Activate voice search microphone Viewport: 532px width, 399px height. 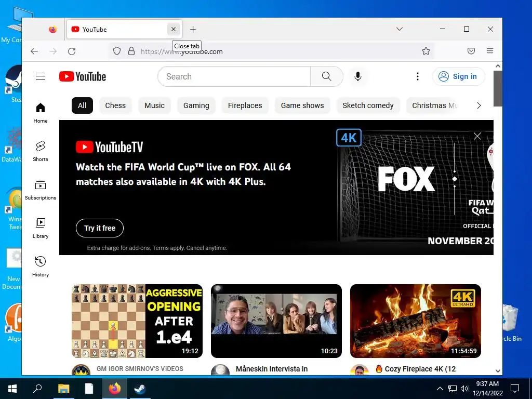357,76
